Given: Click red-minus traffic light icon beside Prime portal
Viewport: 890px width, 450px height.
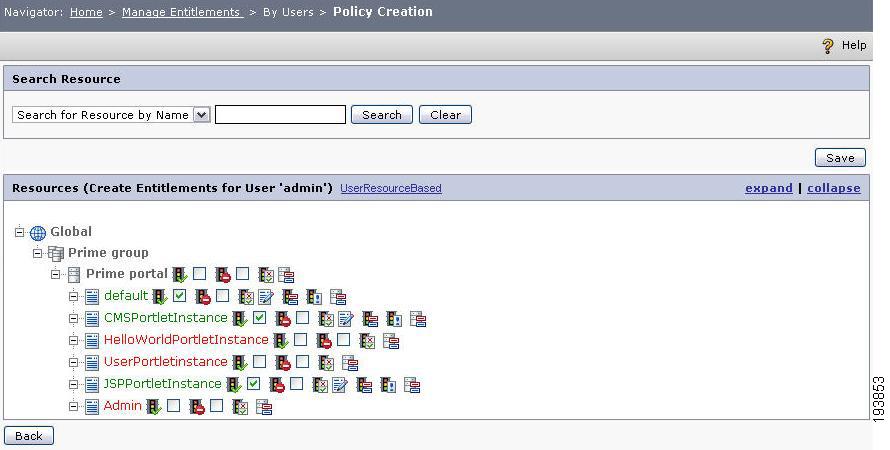Looking at the screenshot, I should 223,275.
